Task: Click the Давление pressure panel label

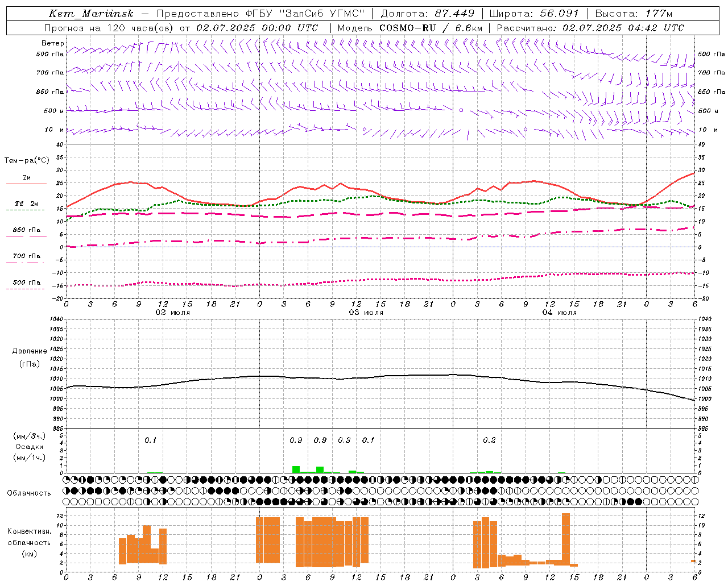Action: point(29,351)
